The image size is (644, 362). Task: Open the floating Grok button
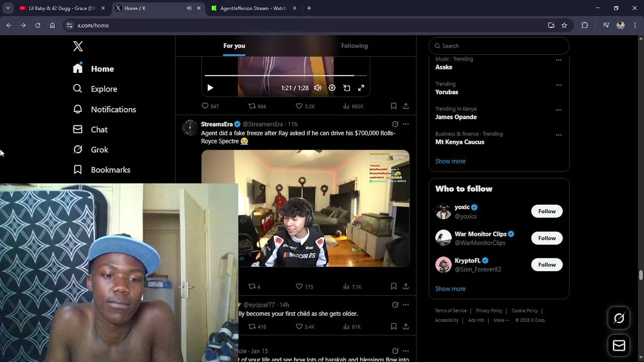[x=619, y=318]
